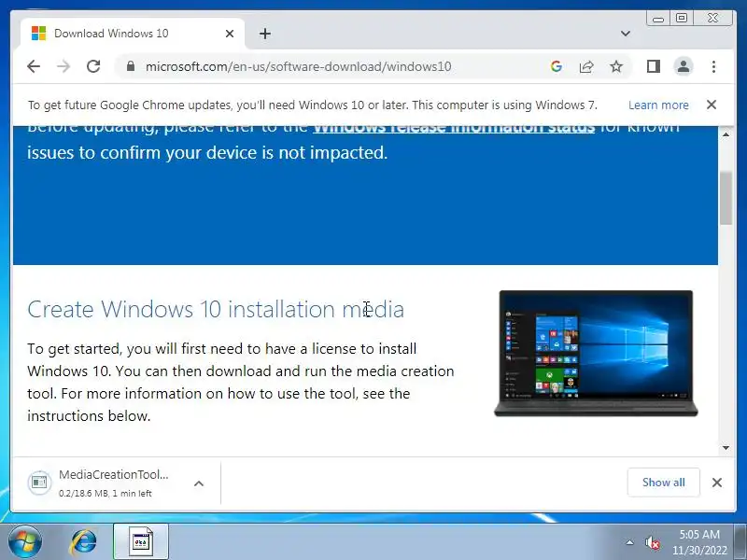Click the forward navigation arrow
The height and width of the screenshot is (560, 747).
[63, 66]
